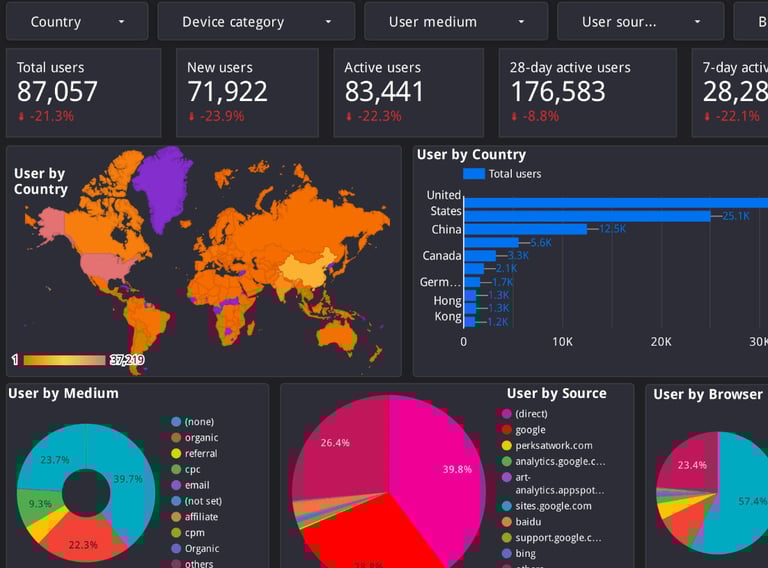The height and width of the screenshot is (568, 768).
Task: Click the support.google.c… legend entry
Action: tap(552, 538)
